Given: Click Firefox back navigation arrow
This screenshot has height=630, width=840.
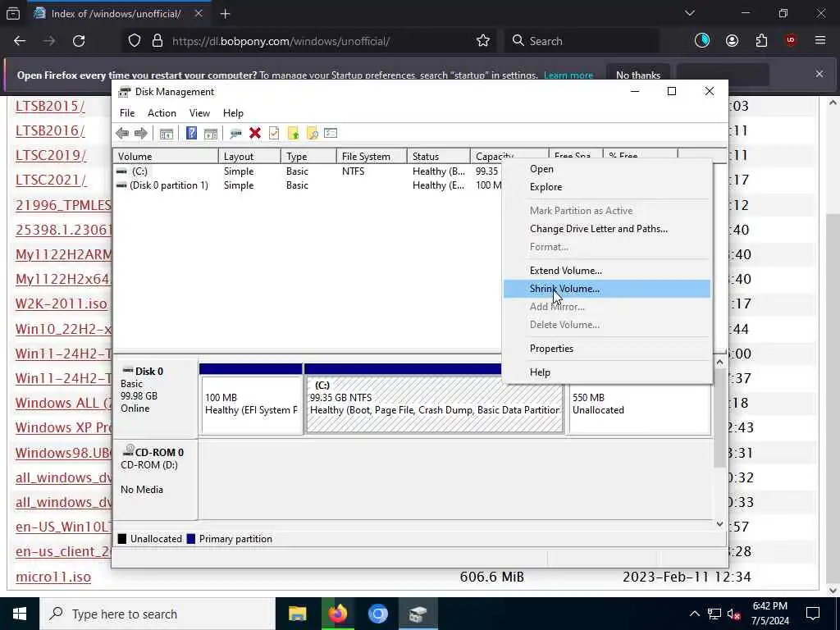Looking at the screenshot, I should pyautogui.click(x=20, y=41).
